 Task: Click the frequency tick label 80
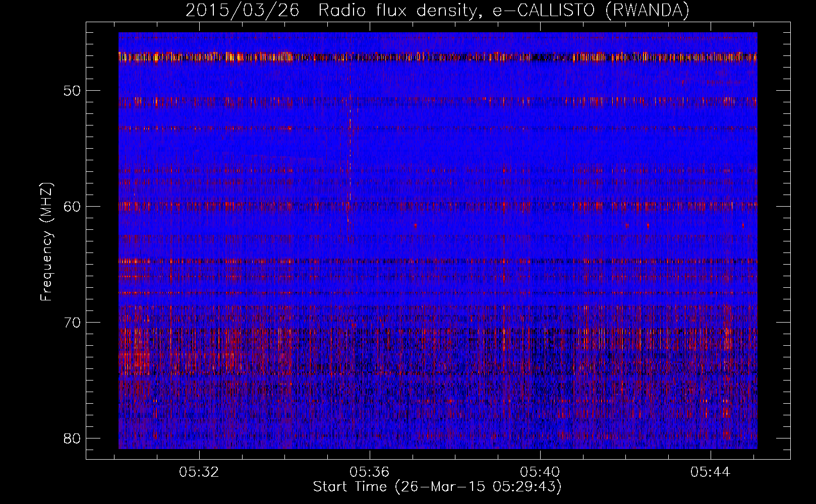click(x=72, y=438)
